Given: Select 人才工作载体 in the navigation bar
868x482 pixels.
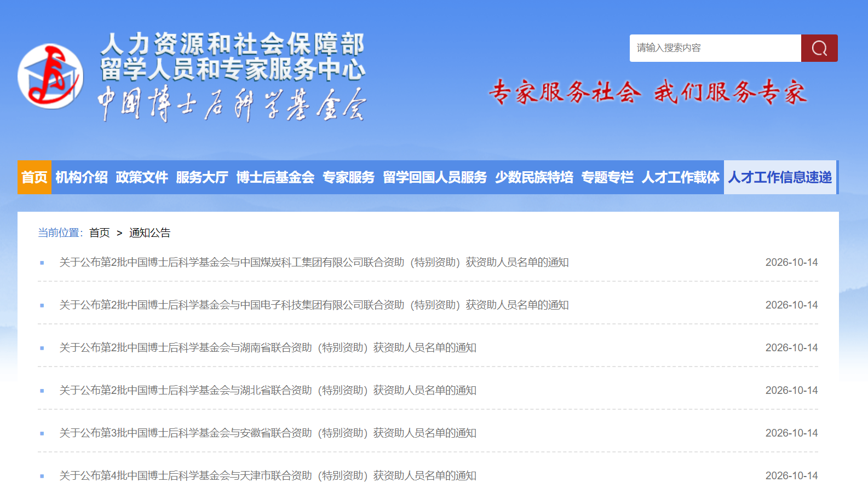Looking at the screenshot, I should [681, 177].
